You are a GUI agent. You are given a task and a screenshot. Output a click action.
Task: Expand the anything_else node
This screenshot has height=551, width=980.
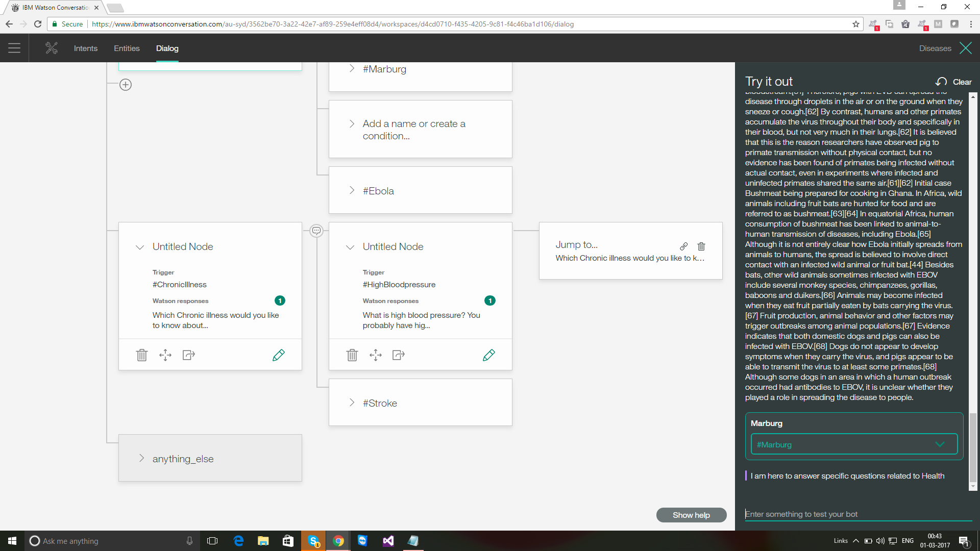[x=141, y=458]
